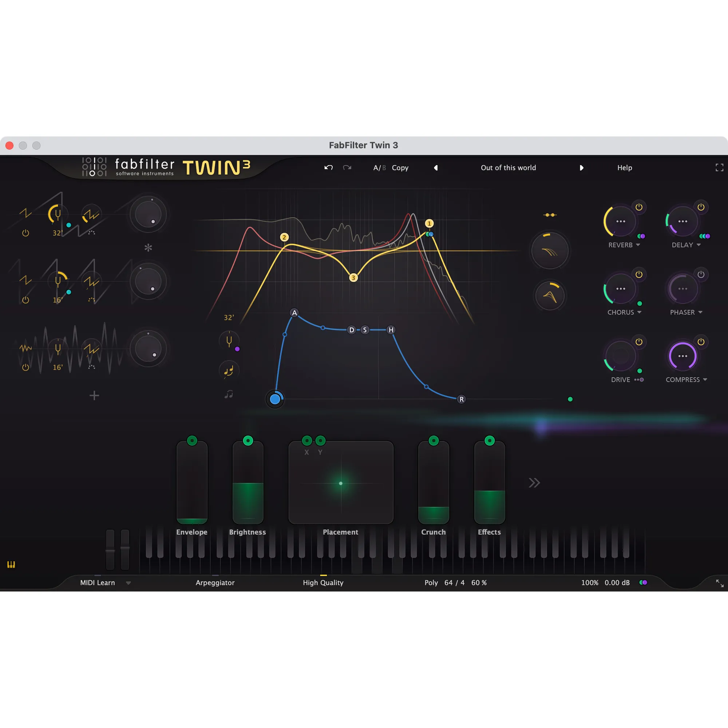
Task: Expand the Compress effect type dropdown
Action: tap(705, 379)
